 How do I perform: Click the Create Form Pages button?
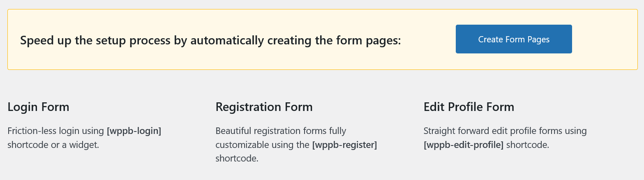[514, 39]
